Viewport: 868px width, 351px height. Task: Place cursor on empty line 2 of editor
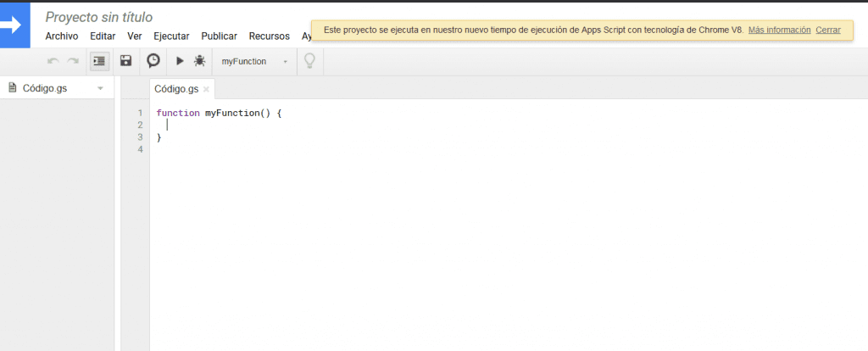point(509,125)
